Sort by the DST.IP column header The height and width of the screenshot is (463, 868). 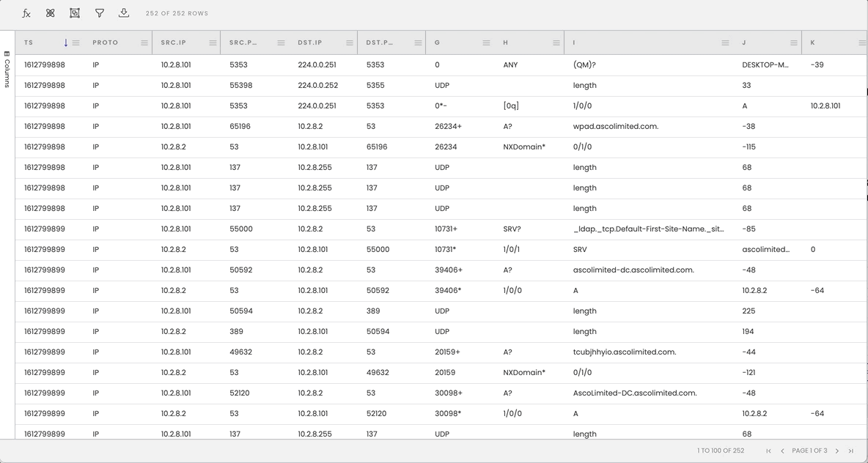309,42
